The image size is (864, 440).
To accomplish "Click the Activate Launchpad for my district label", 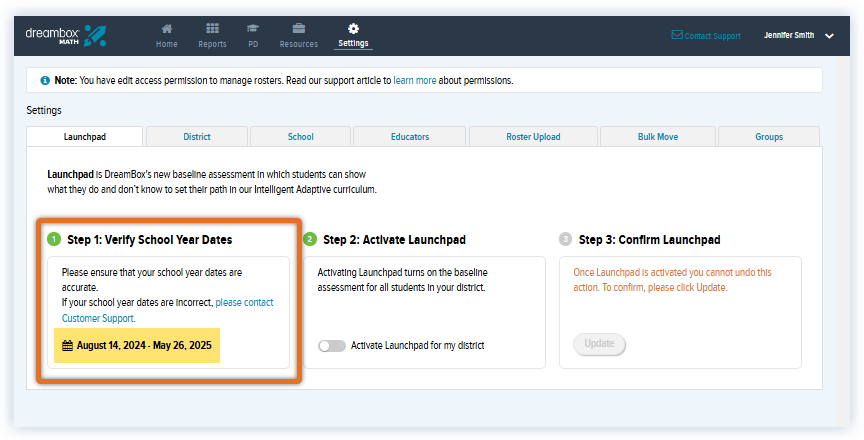I will [418, 346].
